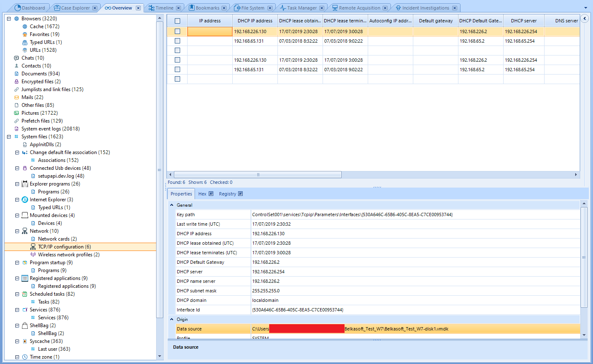Click the Wireless network profiles icon
Screen dimensions: 593x364
pyautogui.click(x=33, y=255)
